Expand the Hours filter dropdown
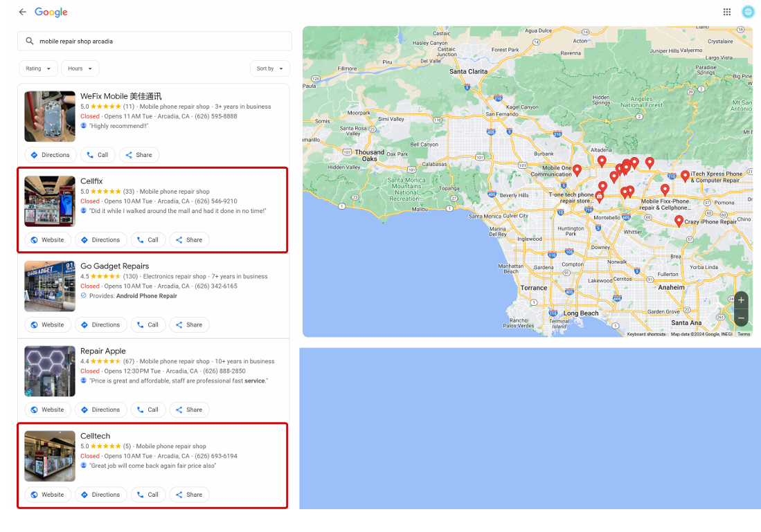Image resolution: width=761 pixels, height=532 pixels. 80,68
